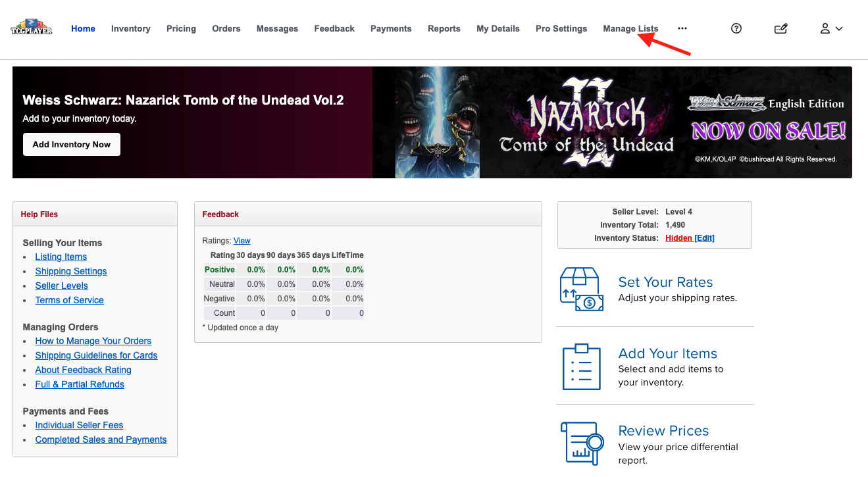The image size is (868, 477).
Task: Open Manage Lists in navigation
Action: pyautogui.click(x=630, y=28)
